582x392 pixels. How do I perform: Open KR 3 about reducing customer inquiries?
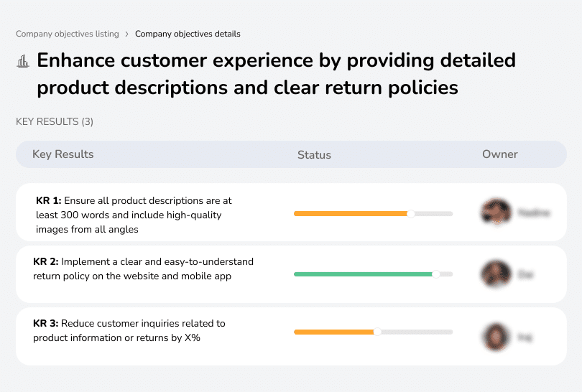click(129, 330)
